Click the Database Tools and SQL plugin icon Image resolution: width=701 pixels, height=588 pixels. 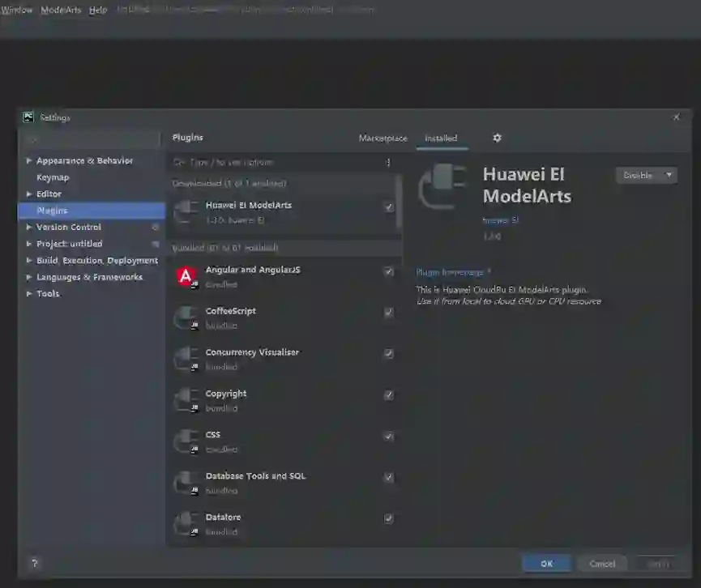coord(186,483)
